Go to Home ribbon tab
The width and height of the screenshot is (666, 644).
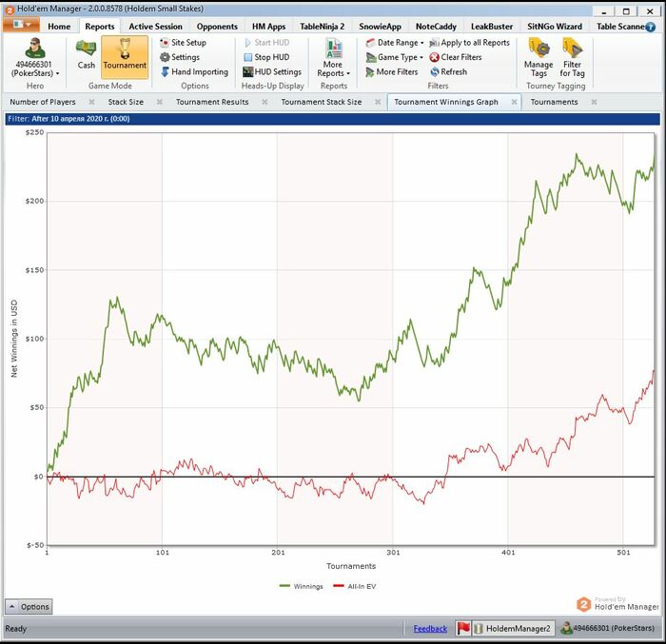(59, 27)
